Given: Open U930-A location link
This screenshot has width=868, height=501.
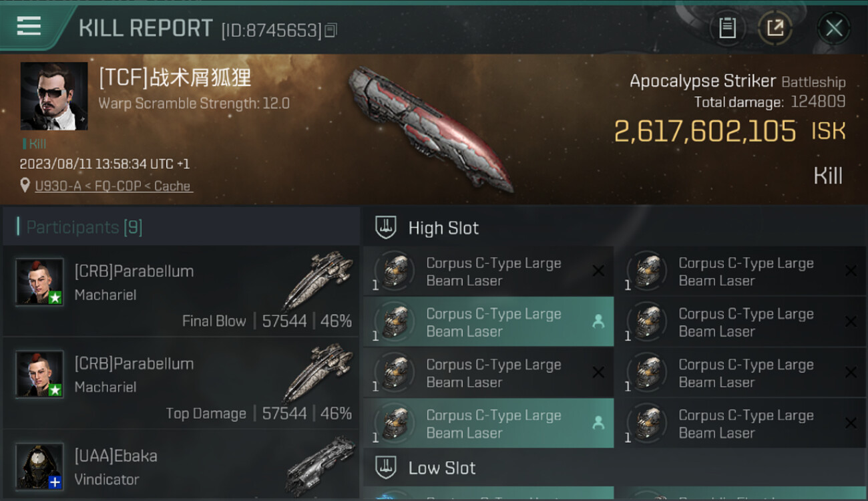Looking at the screenshot, I should coord(114,186).
